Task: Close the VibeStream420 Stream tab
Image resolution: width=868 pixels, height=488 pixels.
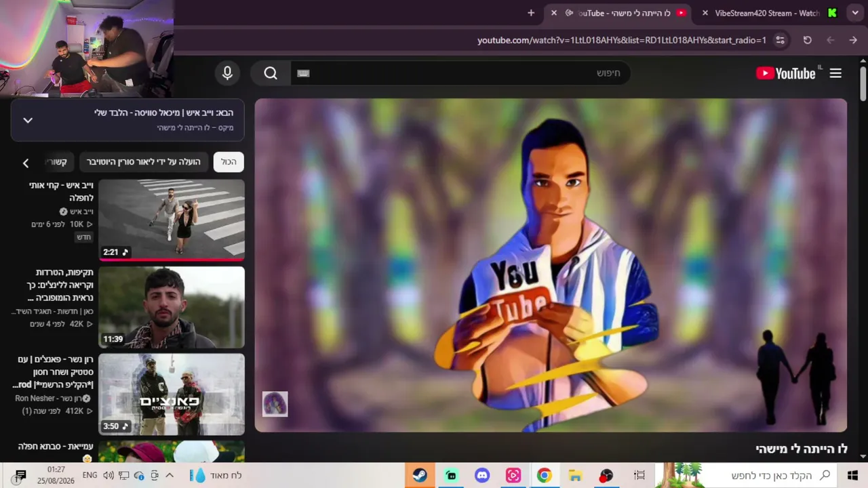Action: click(705, 13)
